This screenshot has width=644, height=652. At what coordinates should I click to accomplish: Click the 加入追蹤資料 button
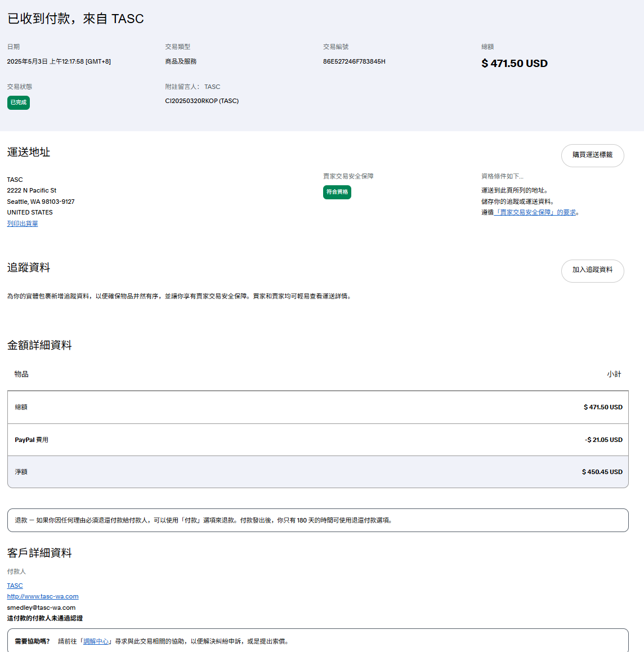[592, 270]
